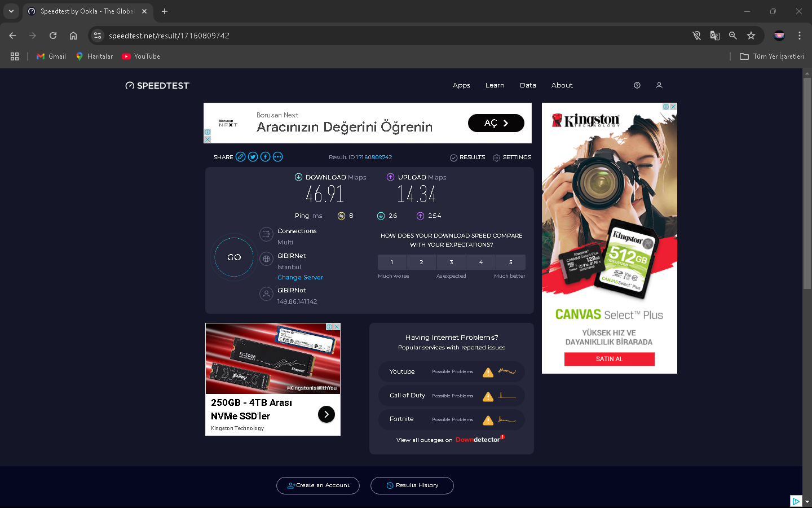
Task: Rate download speed as 2
Action: (421, 262)
